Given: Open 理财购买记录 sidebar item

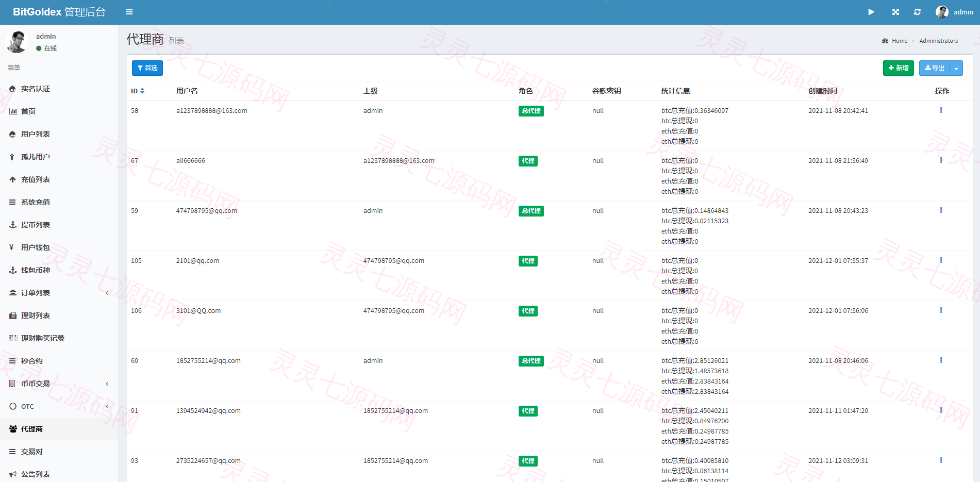Looking at the screenshot, I should [x=59, y=338].
